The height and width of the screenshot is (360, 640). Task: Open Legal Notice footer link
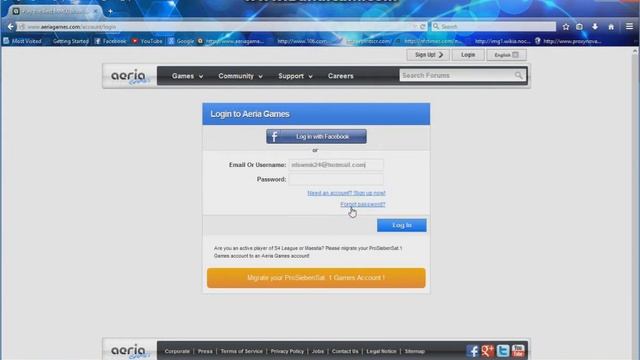coord(381,351)
